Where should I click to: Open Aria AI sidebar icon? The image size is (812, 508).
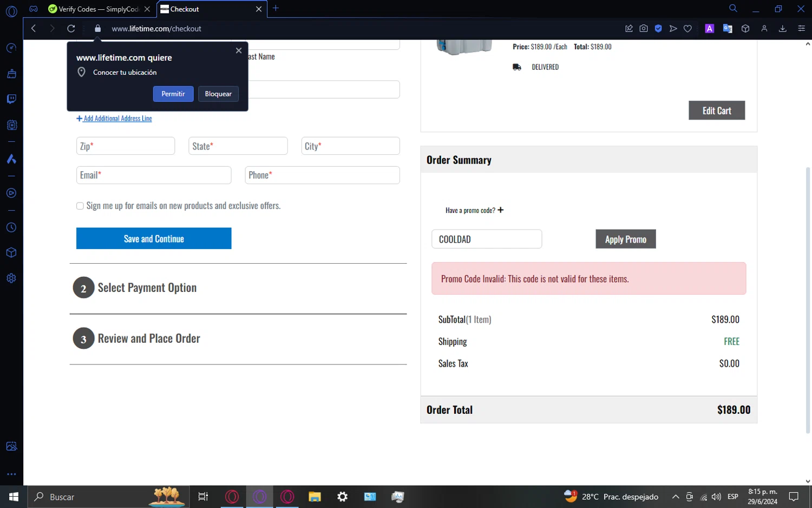11,159
